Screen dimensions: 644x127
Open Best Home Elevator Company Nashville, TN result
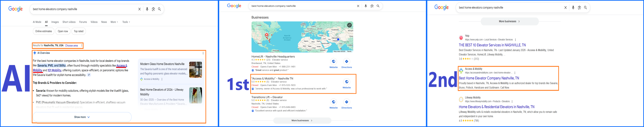click(489, 78)
